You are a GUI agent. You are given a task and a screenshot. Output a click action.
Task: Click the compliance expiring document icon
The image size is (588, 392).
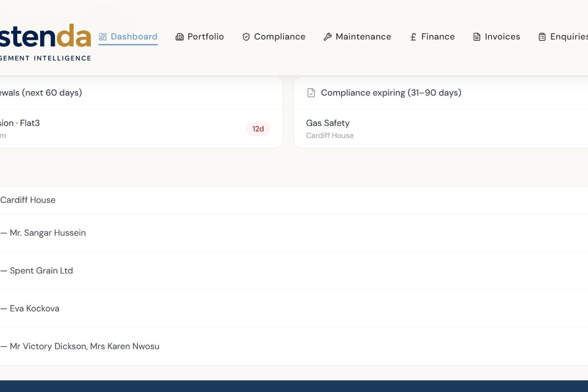[x=311, y=93]
